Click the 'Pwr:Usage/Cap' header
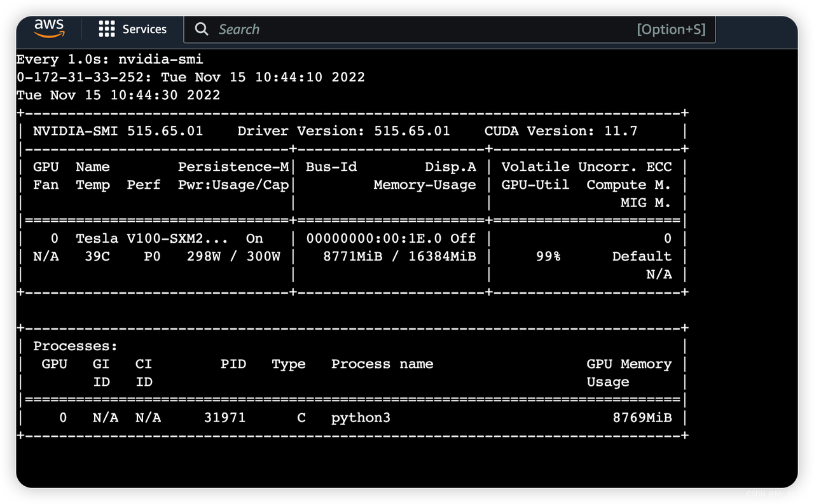814x504 pixels. [233, 185]
